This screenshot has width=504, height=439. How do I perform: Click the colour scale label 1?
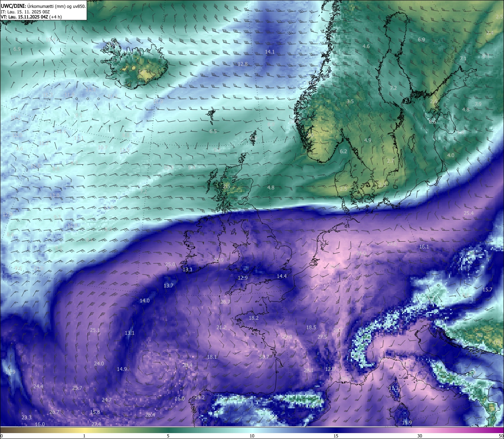click(84, 436)
